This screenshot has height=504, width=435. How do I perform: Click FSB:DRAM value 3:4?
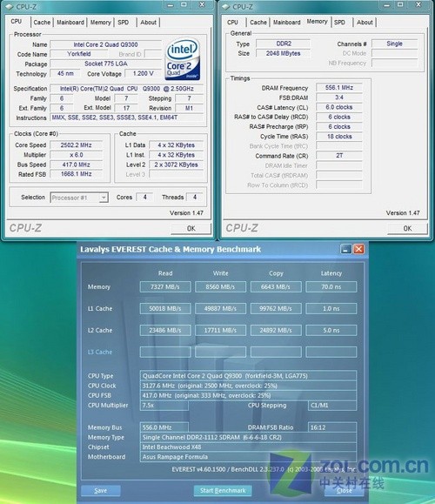339,97
